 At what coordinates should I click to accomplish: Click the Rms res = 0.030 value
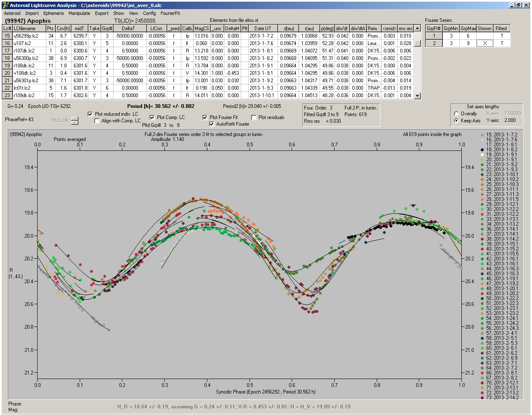[323, 121]
